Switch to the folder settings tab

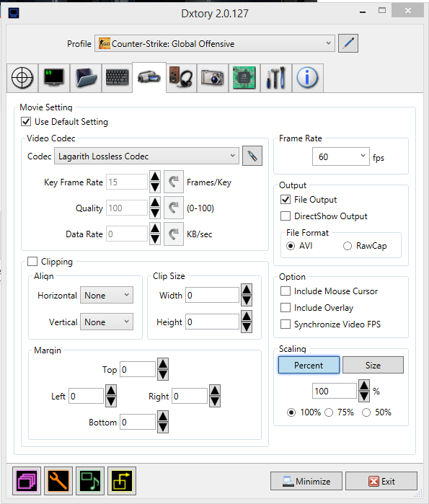pos(86,78)
